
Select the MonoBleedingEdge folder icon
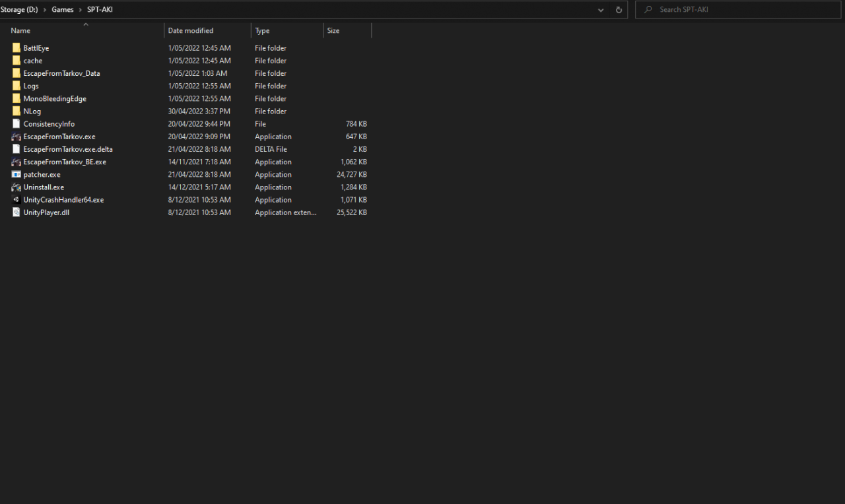pyautogui.click(x=17, y=99)
